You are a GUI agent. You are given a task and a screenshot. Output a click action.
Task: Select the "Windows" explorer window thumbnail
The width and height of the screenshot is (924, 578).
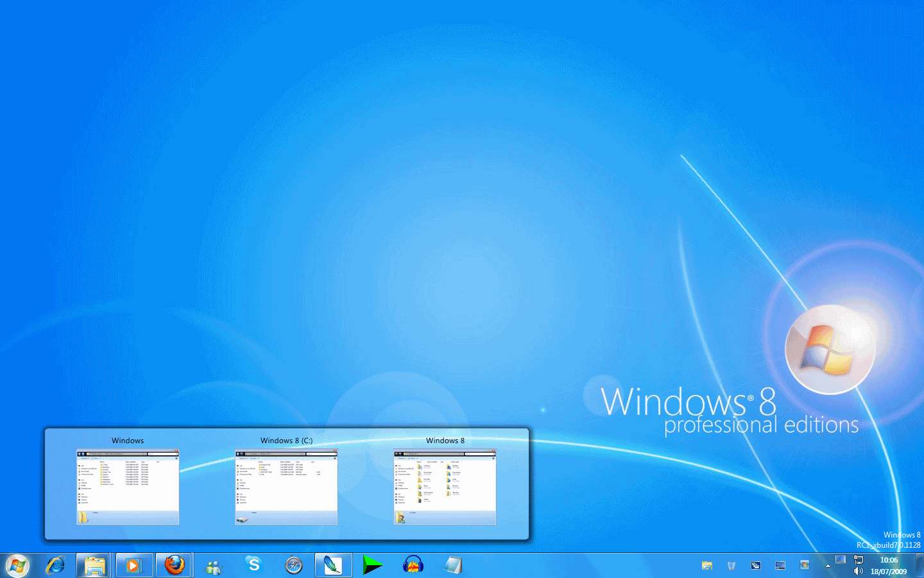[128, 487]
